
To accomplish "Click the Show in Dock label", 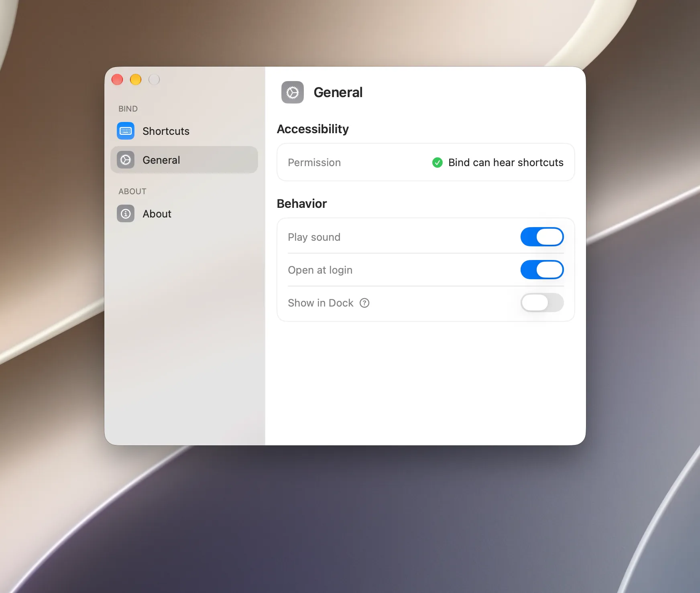I will (321, 303).
